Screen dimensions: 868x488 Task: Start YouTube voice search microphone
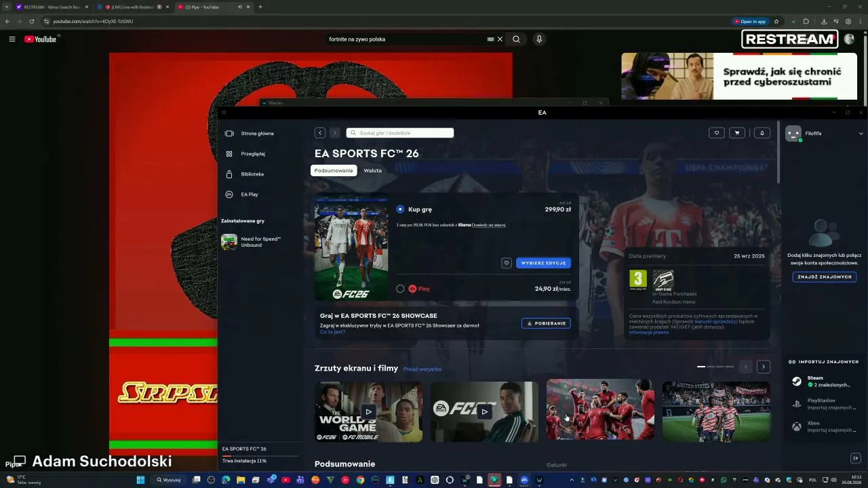(x=539, y=39)
